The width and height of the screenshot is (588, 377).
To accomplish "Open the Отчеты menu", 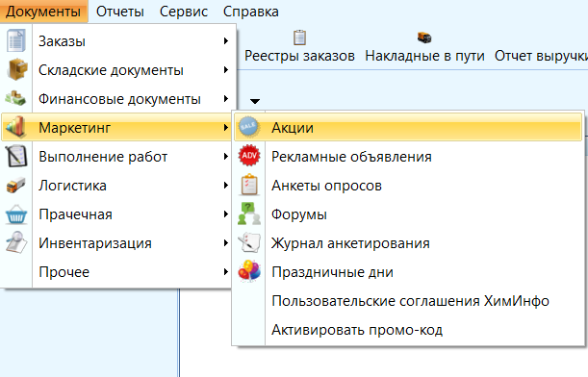I will point(120,12).
